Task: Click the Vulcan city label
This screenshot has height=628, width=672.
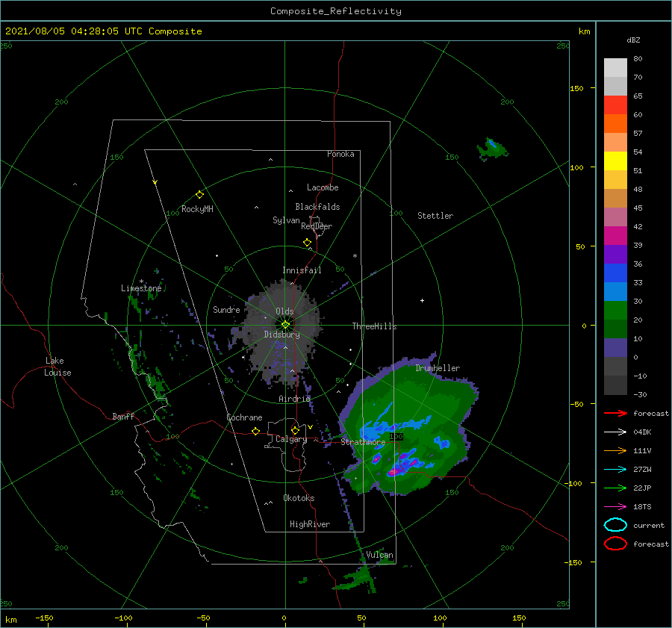Action: (x=379, y=555)
